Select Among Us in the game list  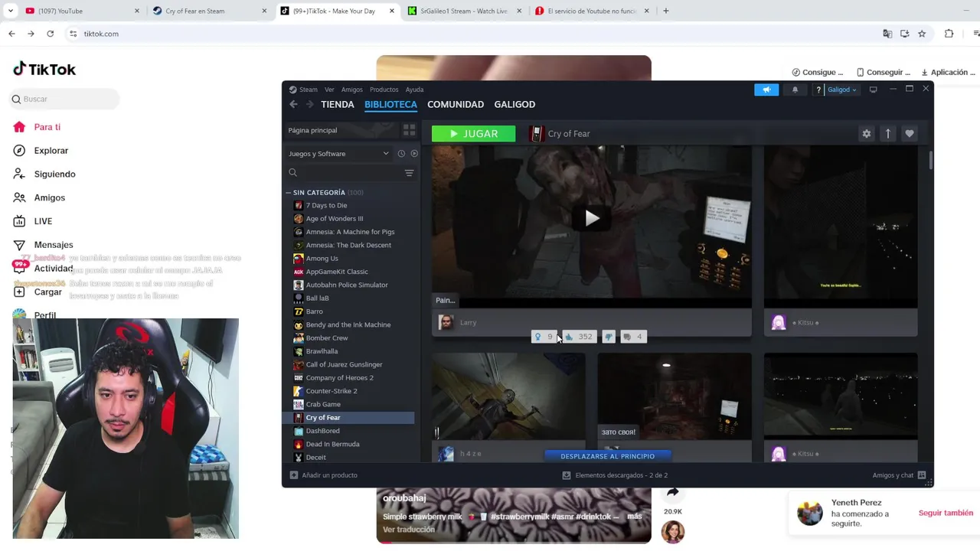[x=322, y=259]
